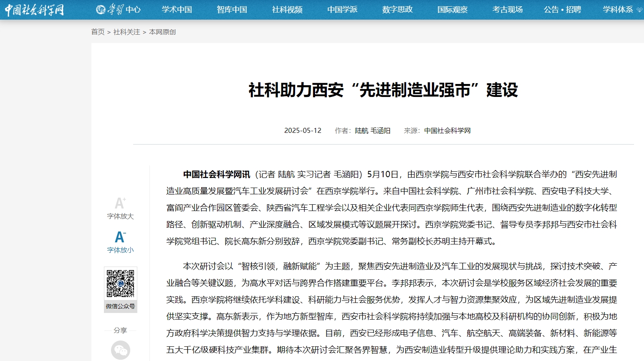Click the 首页 breadcrumb link

click(98, 32)
